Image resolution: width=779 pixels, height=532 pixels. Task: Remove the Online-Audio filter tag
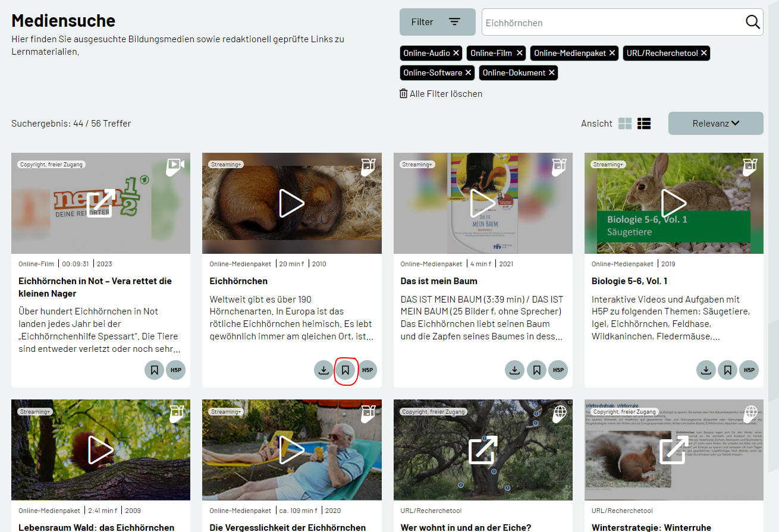point(456,53)
